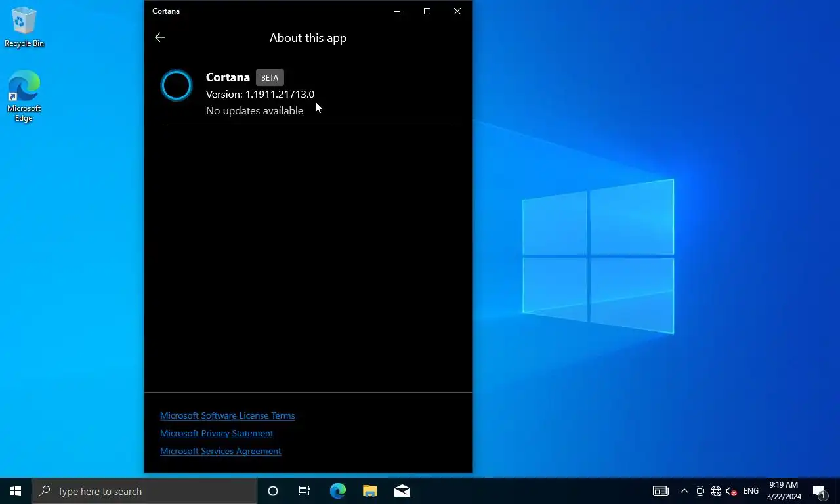Open Task View from the taskbar
The height and width of the screenshot is (504, 840).
point(304,491)
